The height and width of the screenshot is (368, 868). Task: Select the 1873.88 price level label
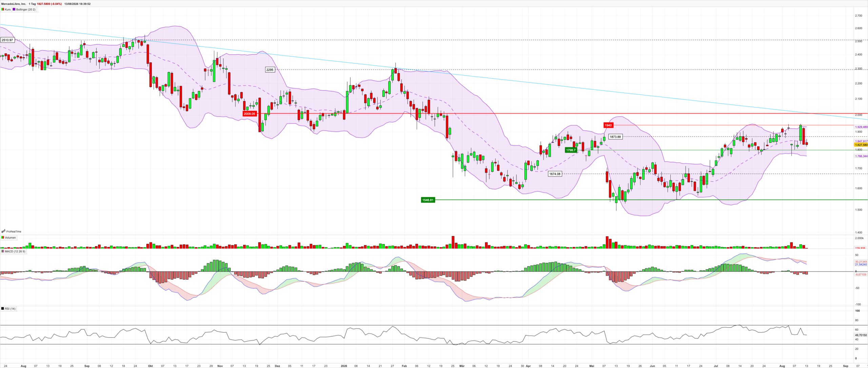pos(615,137)
